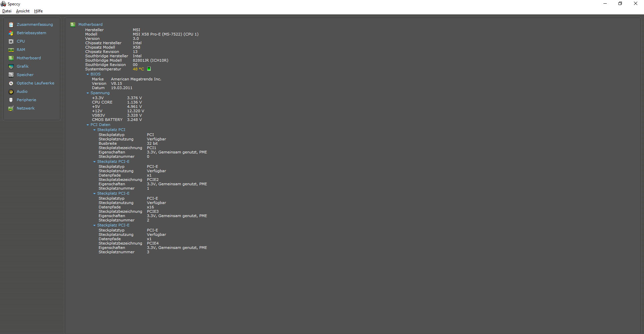Viewport: 644px width, 334px height.
Task: Collapse the Steckplatz PCI-E node containing PCIE4
Action: click(95, 225)
